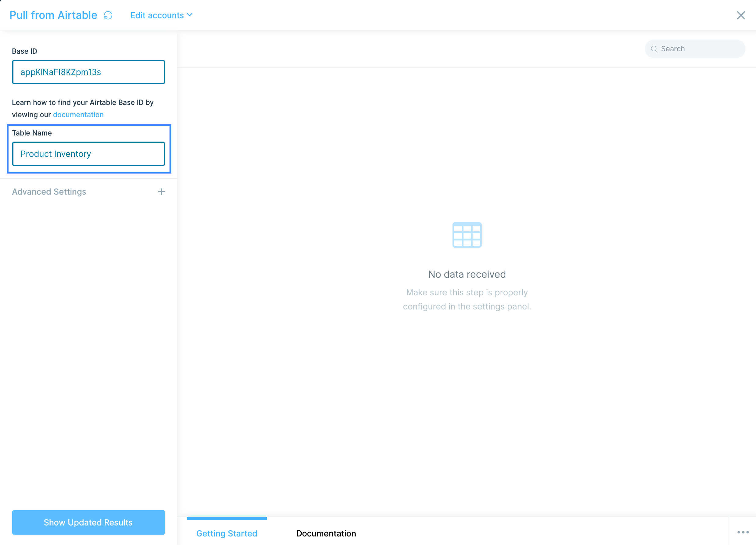Click the magnifier icon in the Search box
The width and height of the screenshot is (756, 545).
pos(654,49)
